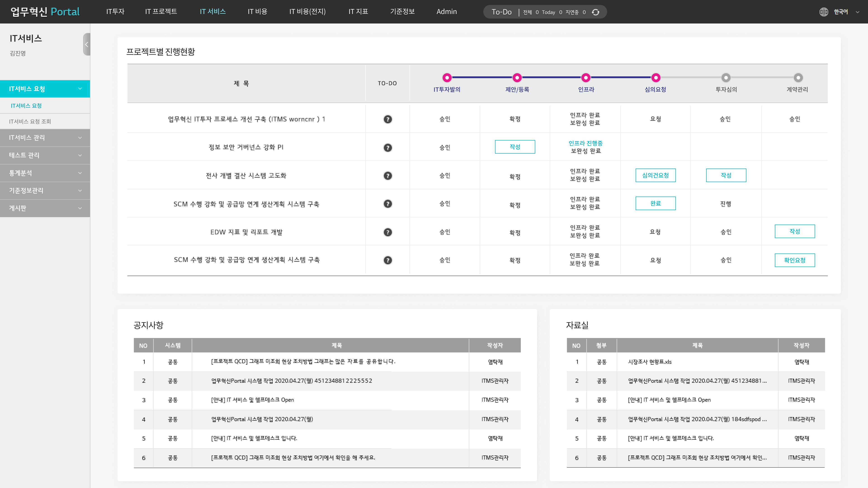Click the 공지사항 시스템 column header
The image size is (868, 488).
(x=172, y=345)
